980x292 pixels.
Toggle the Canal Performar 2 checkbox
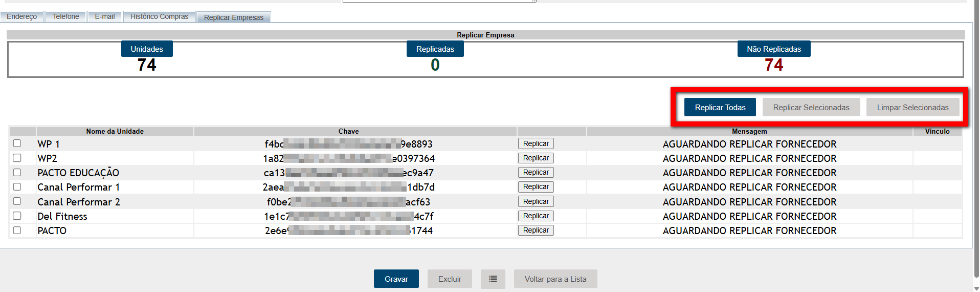[x=17, y=201]
